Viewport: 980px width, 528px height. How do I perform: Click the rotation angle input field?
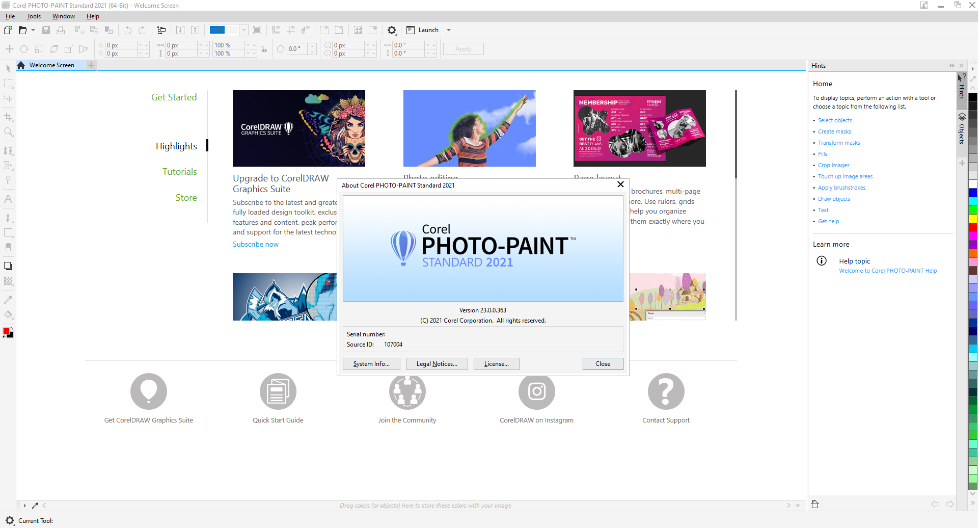pos(296,49)
